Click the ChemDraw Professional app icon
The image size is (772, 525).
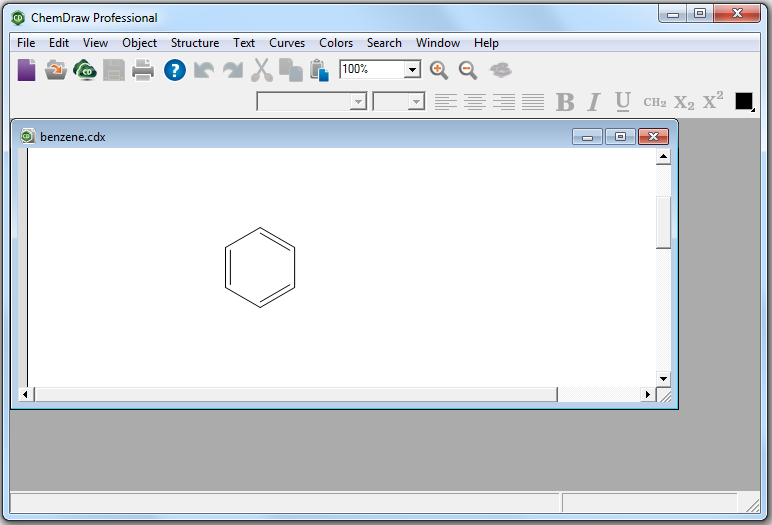tap(18, 18)
